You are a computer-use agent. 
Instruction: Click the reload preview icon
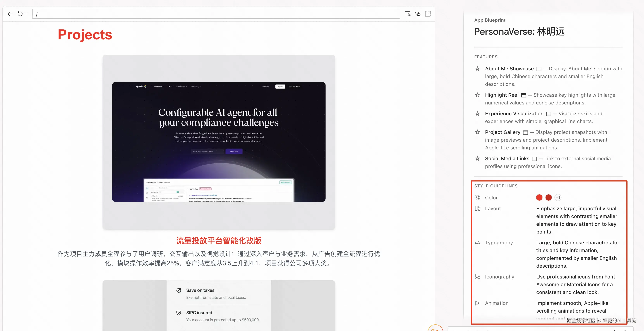pyautogui.click(x=20, y=14)
